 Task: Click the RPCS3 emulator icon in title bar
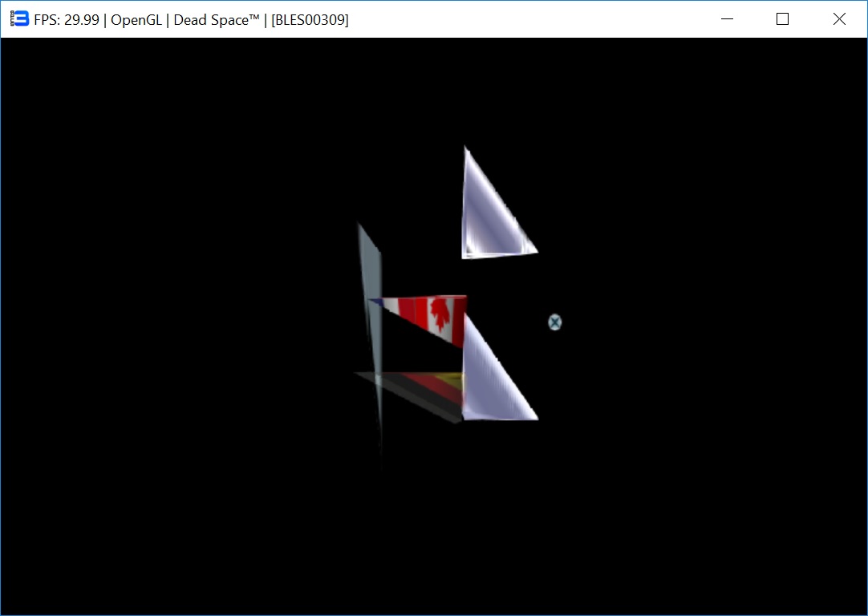click(18, 19)
